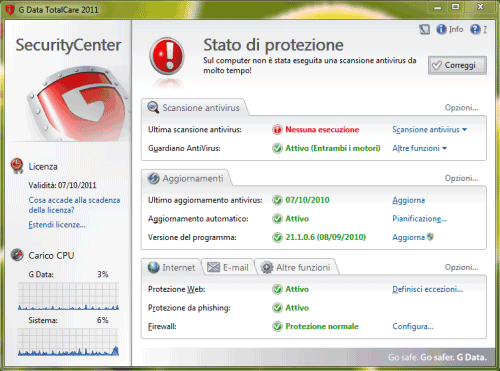
Task: Open Opzioni for Aggiornamenti
Action: [x=461, y=178]
